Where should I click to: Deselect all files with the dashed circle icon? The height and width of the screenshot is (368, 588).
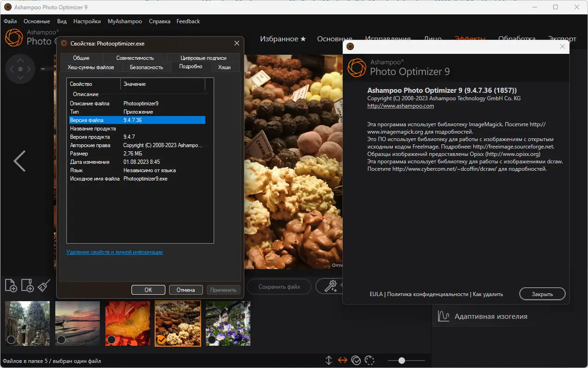pos(370,361)
